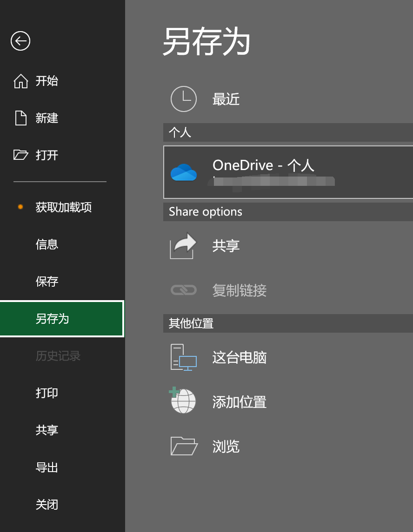This screenshot has width=413, height=532.
Task: Click the open folder icon beside 打开
Action: 21,155
